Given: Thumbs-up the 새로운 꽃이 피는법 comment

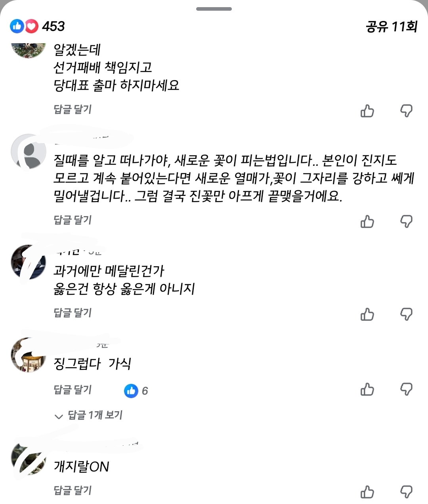Looking at the screenshot, I should coord(367,222).
